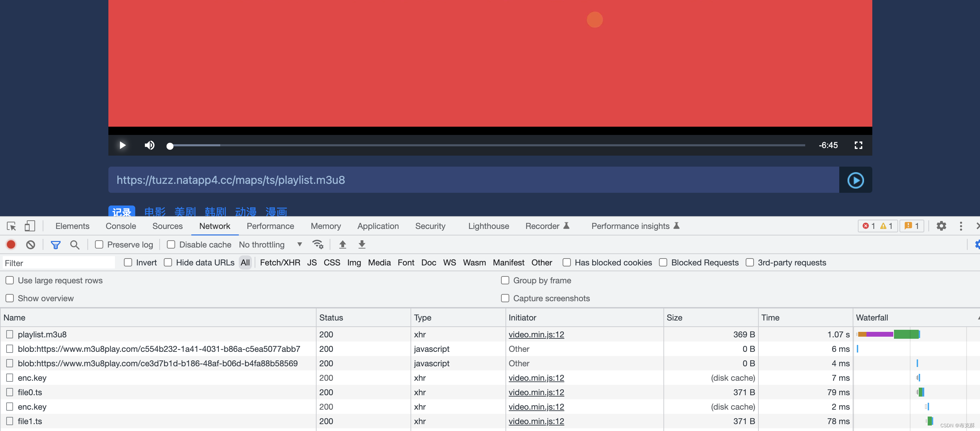Open DevTools settings with the gear icon
This screenshot has width=980, height=431.
point(941,226)
